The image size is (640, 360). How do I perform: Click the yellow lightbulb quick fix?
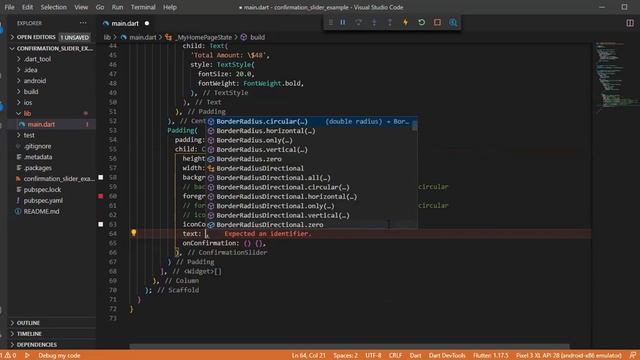[x=133, y=233]
